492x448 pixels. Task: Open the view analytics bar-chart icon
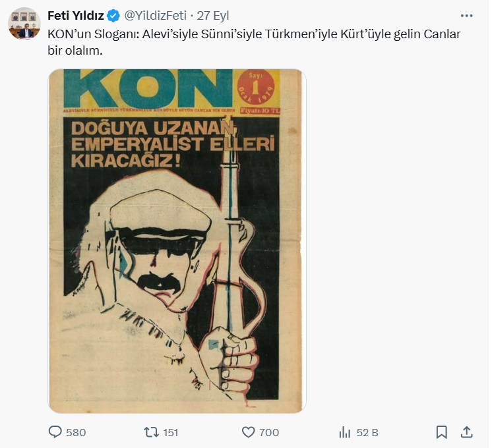[344, 432]
